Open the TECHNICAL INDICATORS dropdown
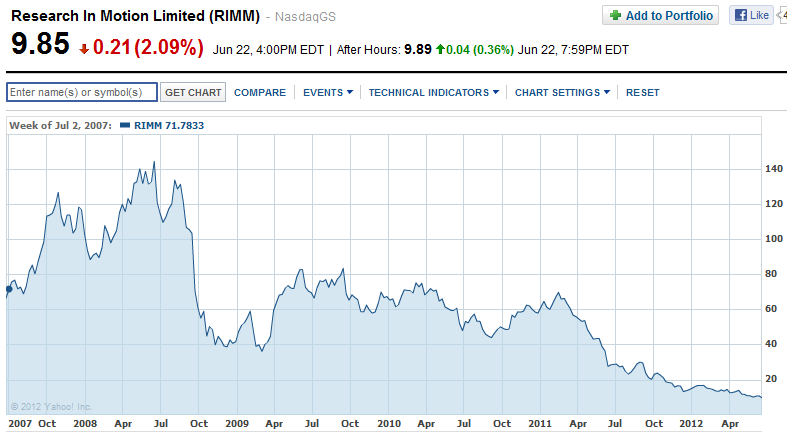The image size is (787, 432). pos(434,92)
